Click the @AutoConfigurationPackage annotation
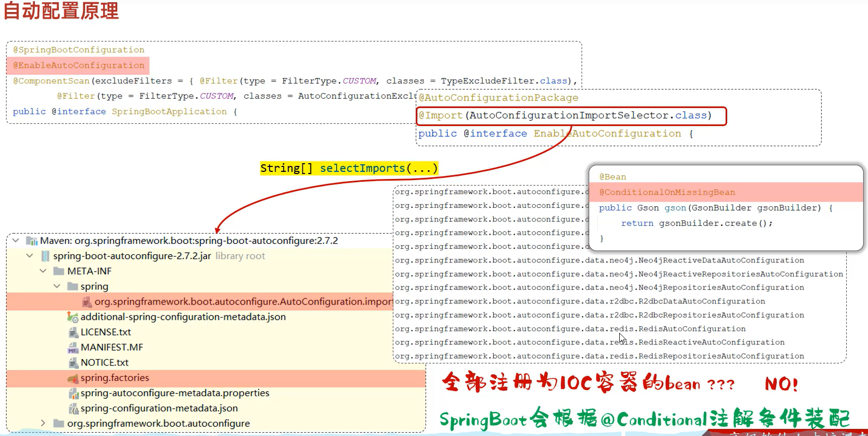Viewport: 868px width, 436px height. [499, 98]
